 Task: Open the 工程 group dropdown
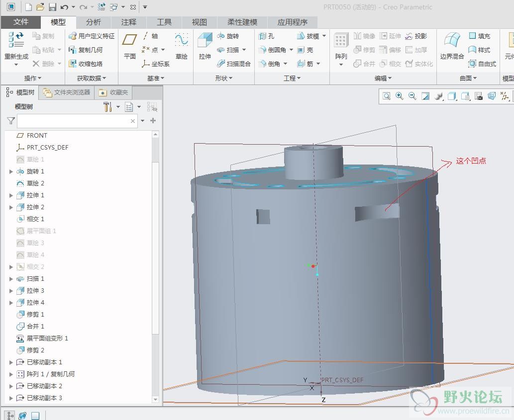(x=292, y=78)
